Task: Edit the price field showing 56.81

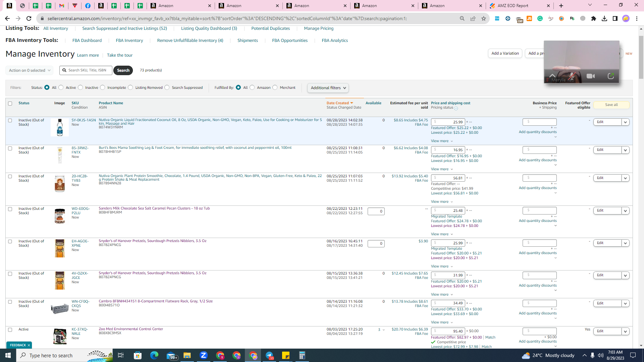Action: 448,178
